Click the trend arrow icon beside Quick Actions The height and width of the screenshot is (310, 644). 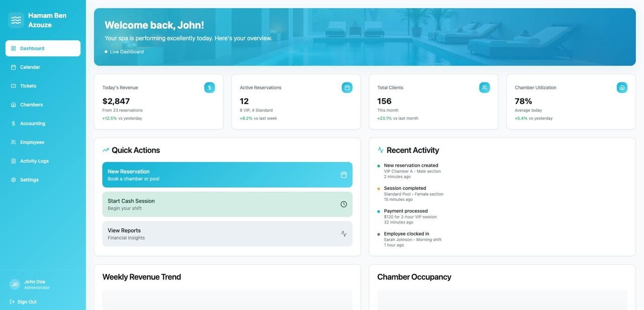[106, 150]
